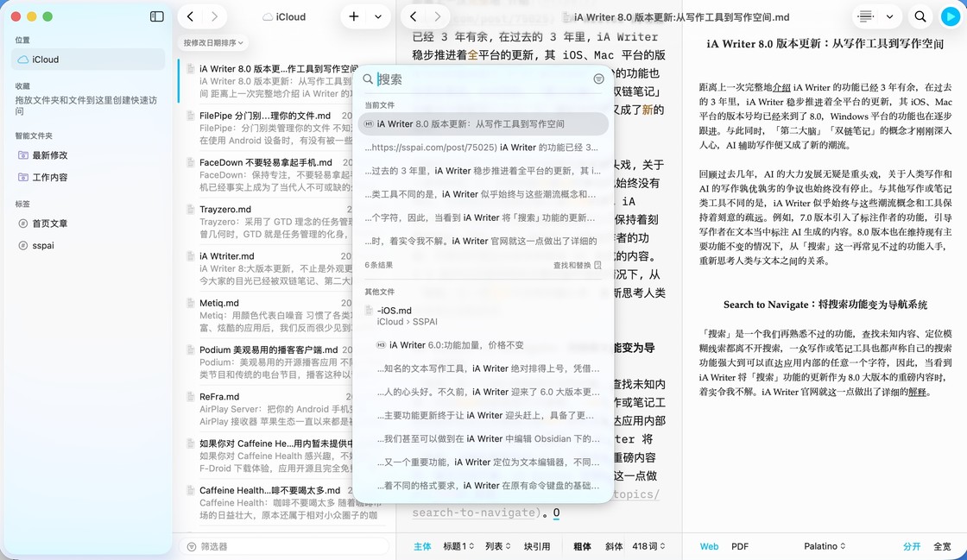Click the 解释 link in the preview

[917, 392]
